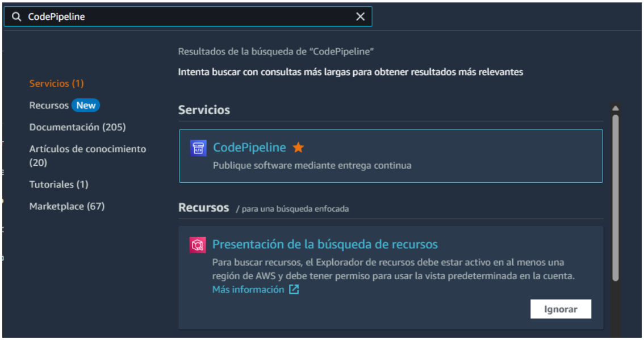Click the search magnifier icon
Image resolution: width=644 pixels, height=340 pixels.
(x=16, y=17)
